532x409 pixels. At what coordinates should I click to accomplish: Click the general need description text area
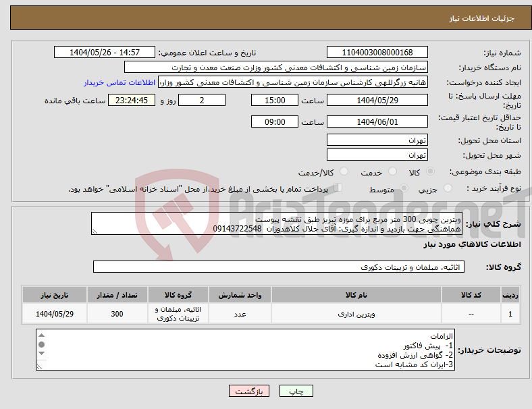pos(277,223)
